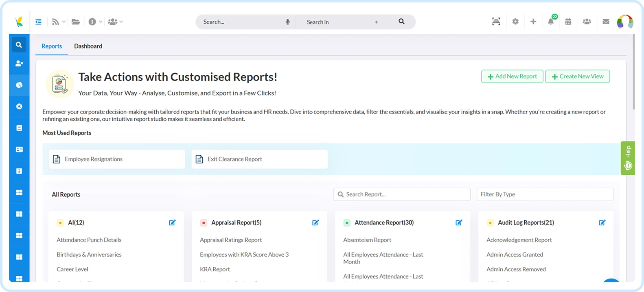Viewport: 644px width, 292px height.
Task: Open the sidebar life ring icon
Action: coord(19,107)
